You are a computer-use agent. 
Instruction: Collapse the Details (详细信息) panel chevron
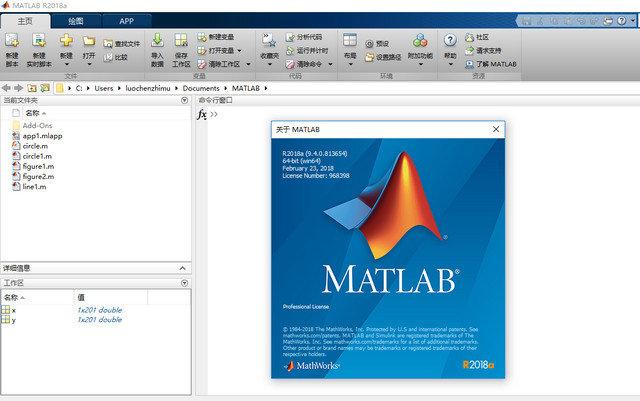tap(182, 268)
